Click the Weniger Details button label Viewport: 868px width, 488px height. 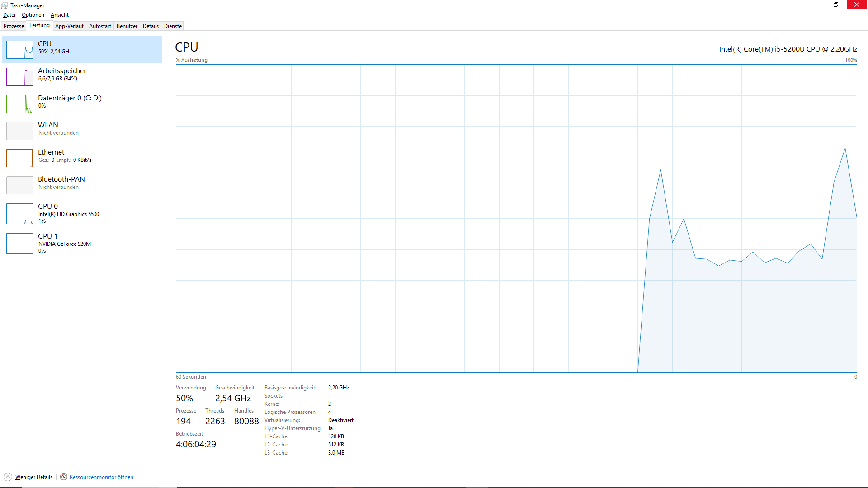[34, 477]
